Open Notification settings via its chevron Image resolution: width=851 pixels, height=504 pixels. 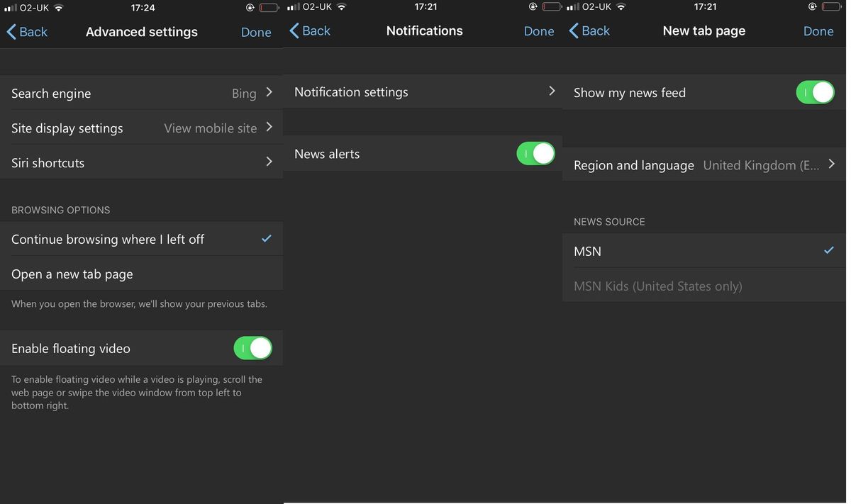(552, 91)
